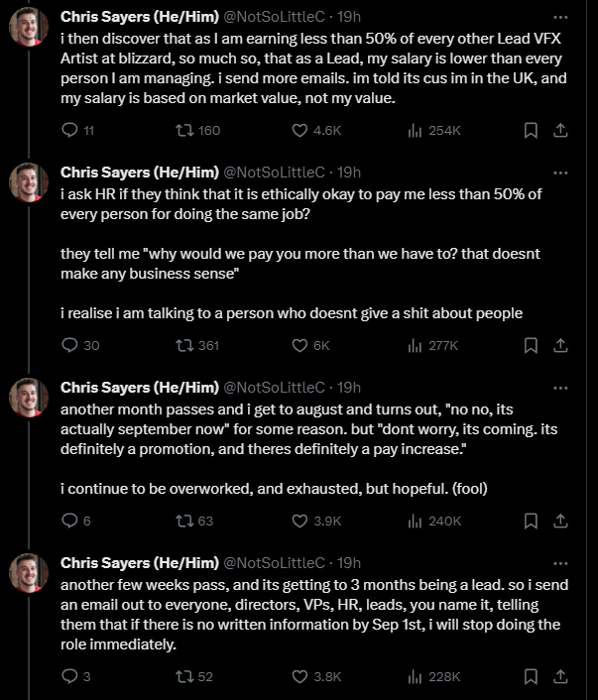Image resolution: width=598 pixels, height=700 pixels.
Task: Share the tweet about Lead VFX salary
Action: click(560, 130)
